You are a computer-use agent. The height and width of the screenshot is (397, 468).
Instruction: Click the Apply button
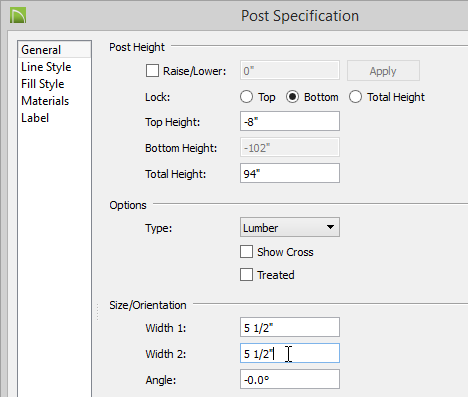coord(383,71)
